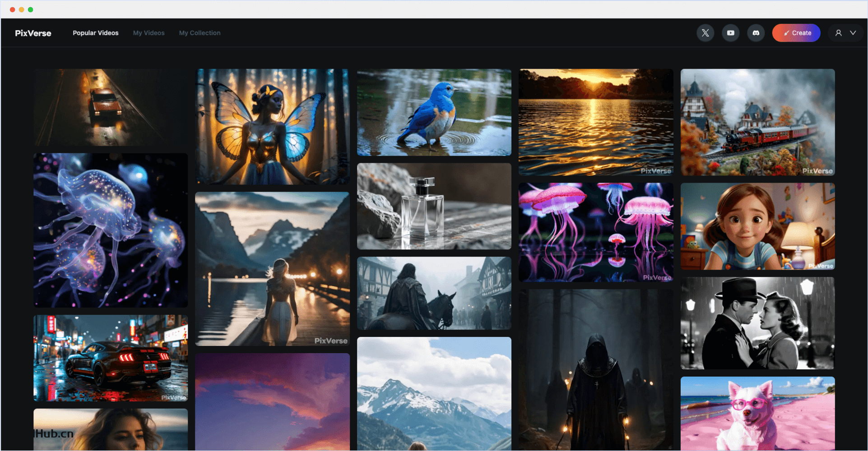Open the horseman in foggy village video
868x451 pixels.
click(x=434, y=293)
